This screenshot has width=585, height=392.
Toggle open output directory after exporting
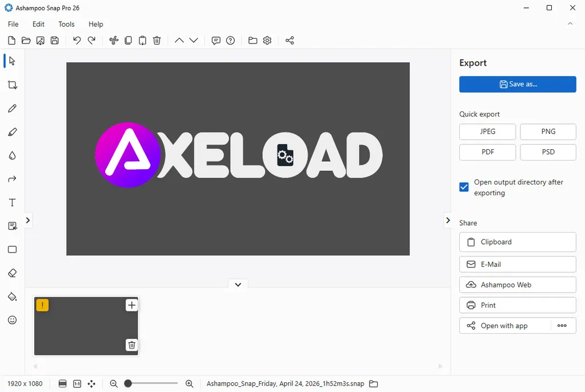(464, 187)
